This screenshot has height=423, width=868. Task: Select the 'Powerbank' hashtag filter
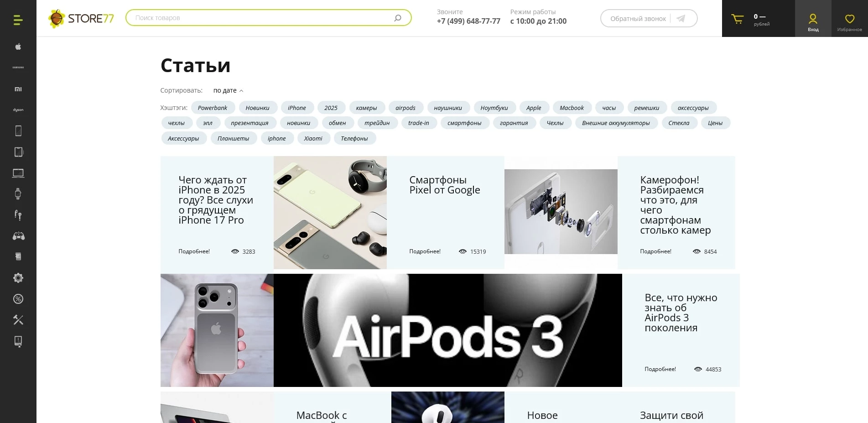tap(213, 108)
